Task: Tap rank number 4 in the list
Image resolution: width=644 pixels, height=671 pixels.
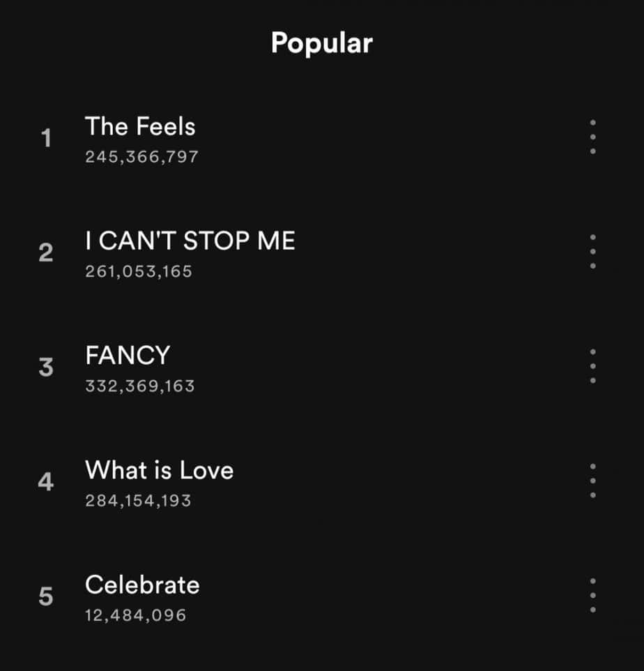Action: [46, 482]
